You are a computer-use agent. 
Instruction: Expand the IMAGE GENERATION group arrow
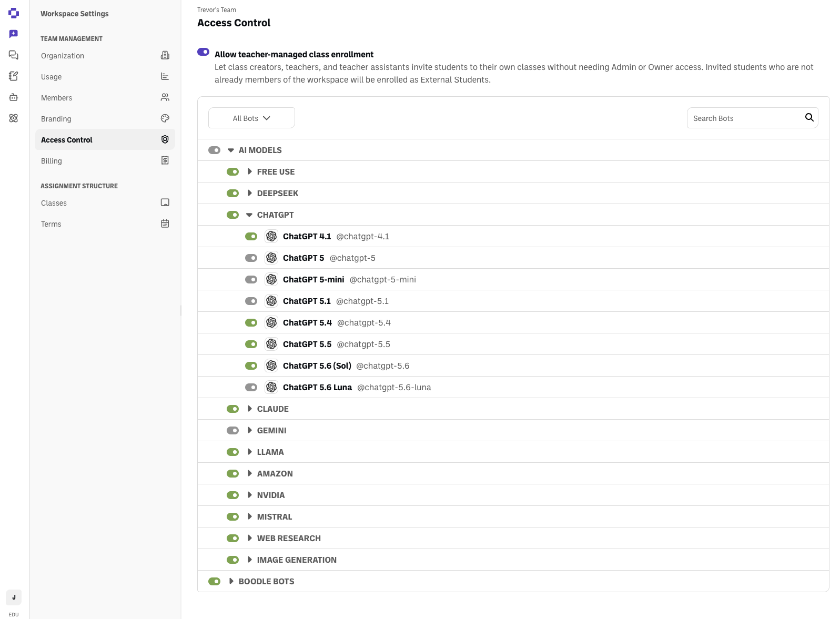249,560
